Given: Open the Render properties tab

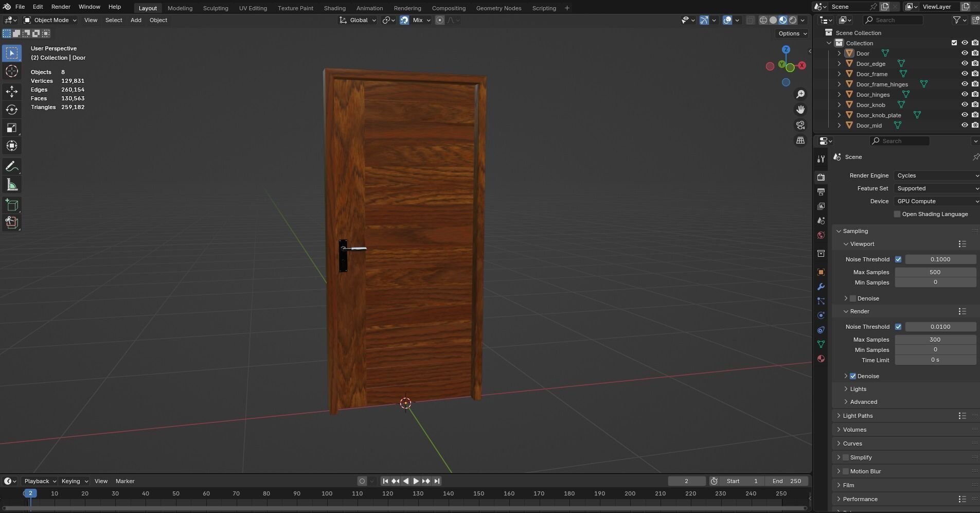Looking at the screenshot, I should pos(821,177).
